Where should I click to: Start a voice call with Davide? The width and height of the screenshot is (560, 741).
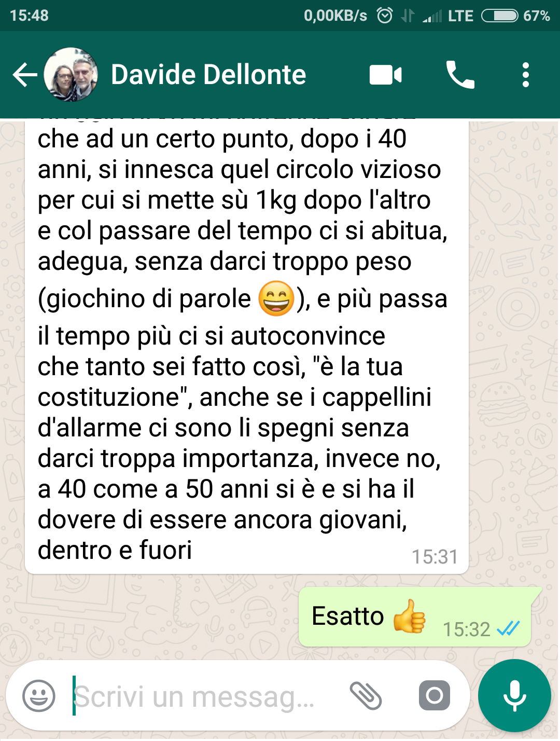pos(460,75)
